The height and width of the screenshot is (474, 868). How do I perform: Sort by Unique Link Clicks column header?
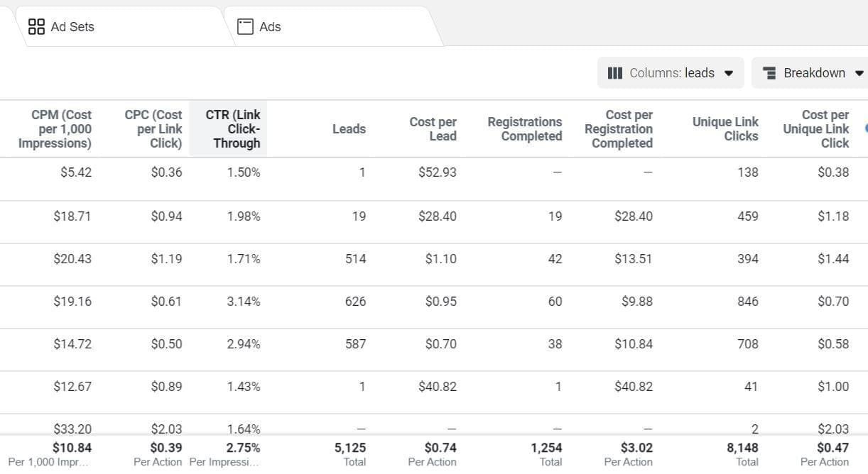tap(725, 129)
